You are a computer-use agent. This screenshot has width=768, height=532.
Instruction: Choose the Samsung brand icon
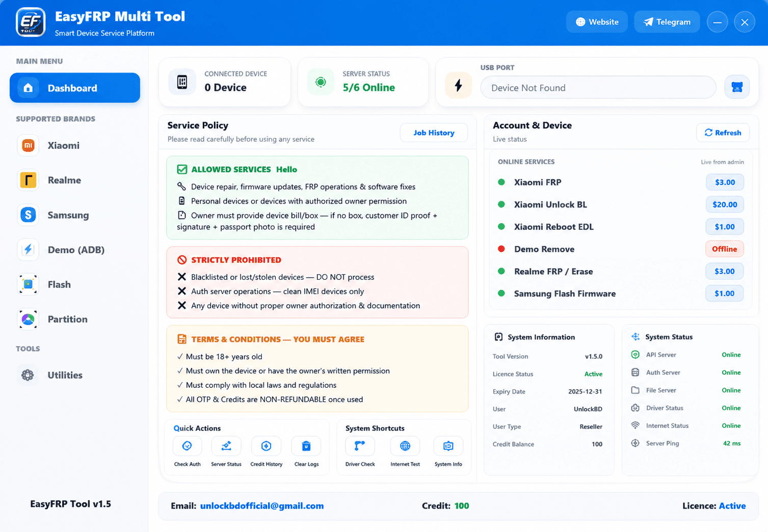(x=28, y=215)
